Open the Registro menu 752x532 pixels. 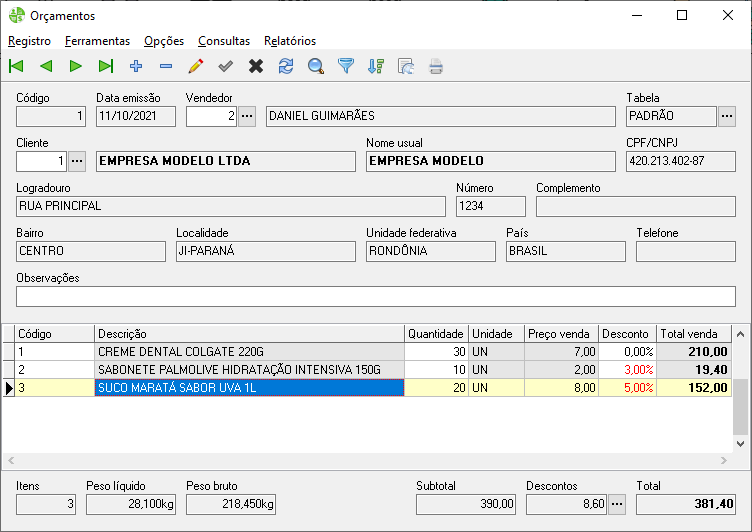(29, 41)
